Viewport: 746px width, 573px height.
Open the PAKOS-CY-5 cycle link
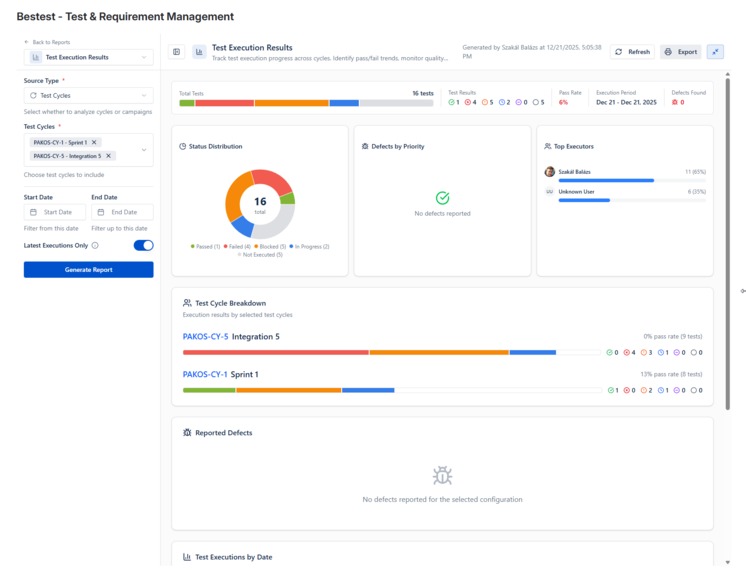pyautogui.click(x=206, y=336)
